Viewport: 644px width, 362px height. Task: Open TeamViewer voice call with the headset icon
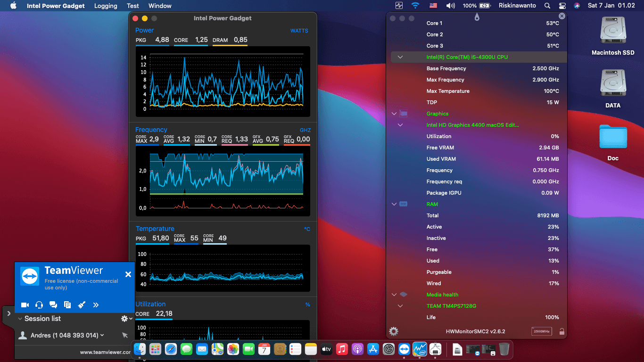click(39, 304)
